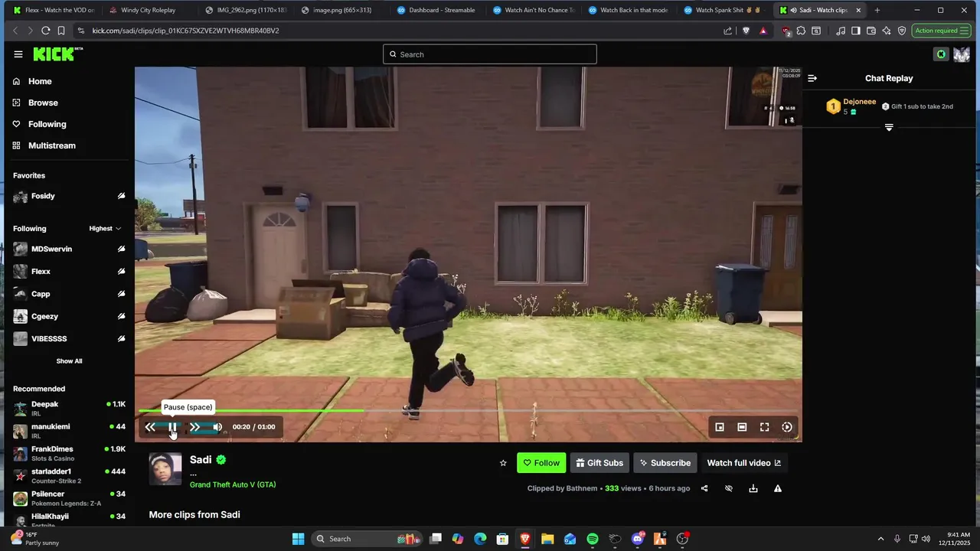The image size is (980, 551).
Task: Open recommended channel Psilencer
Action: point(69,497)
